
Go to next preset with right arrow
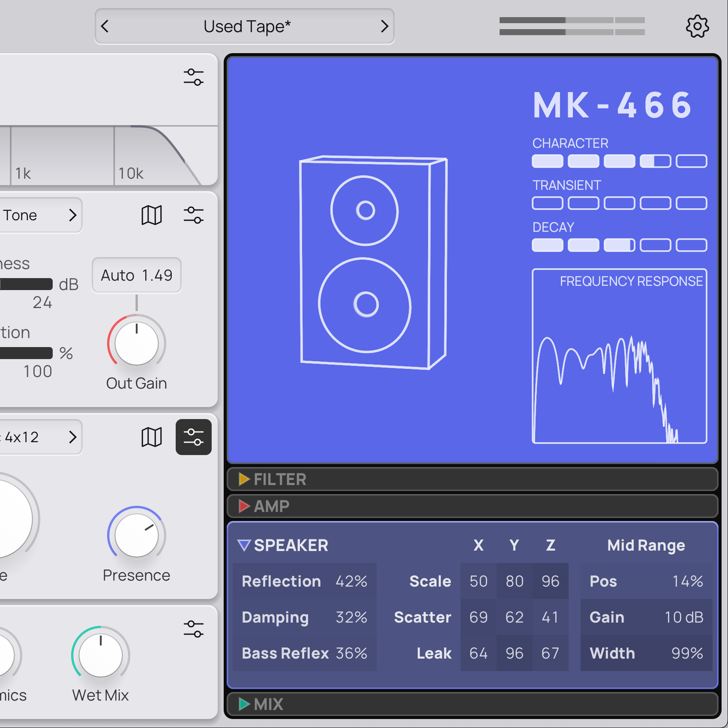pos(384,27)
